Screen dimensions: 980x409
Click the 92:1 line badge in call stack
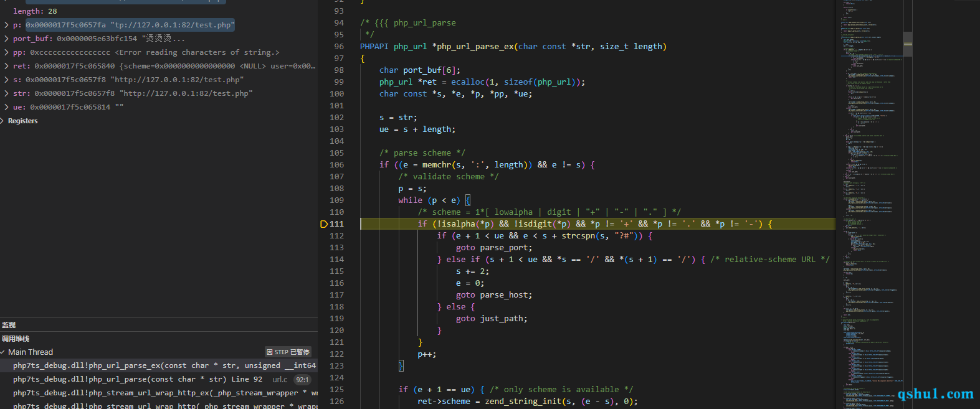(x=302, y=380)
